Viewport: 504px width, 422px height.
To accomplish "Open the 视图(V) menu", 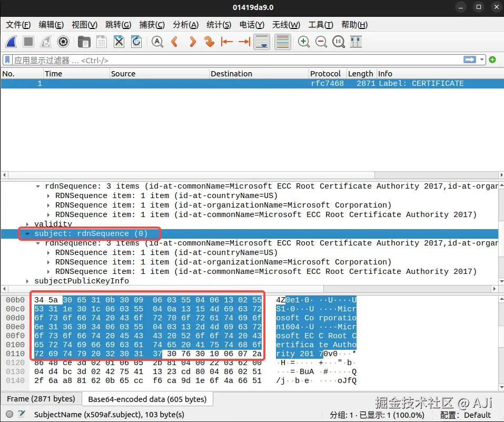I will (x=85, y=25).
